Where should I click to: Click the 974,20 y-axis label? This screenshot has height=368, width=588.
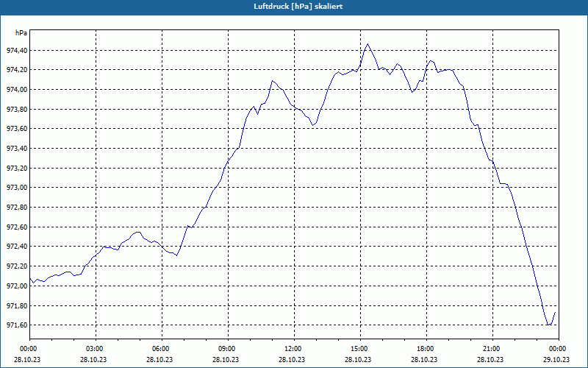(x=17, y=70)
